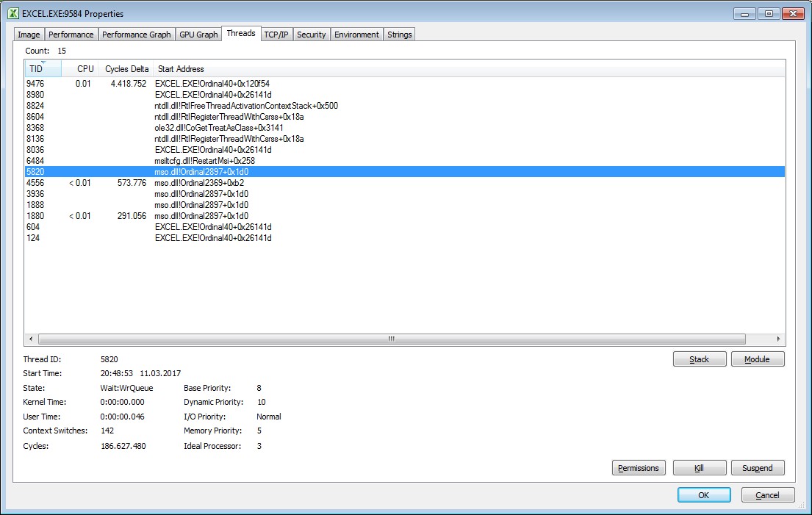
Task: Click the State value Wait:WrQueue
Action: pyautogui.click(x=126, y=388)
